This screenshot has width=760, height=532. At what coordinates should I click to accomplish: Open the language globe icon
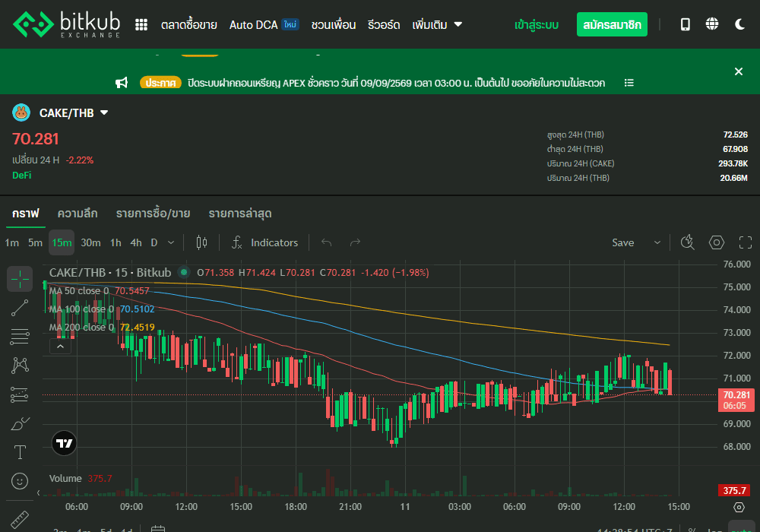712,24
